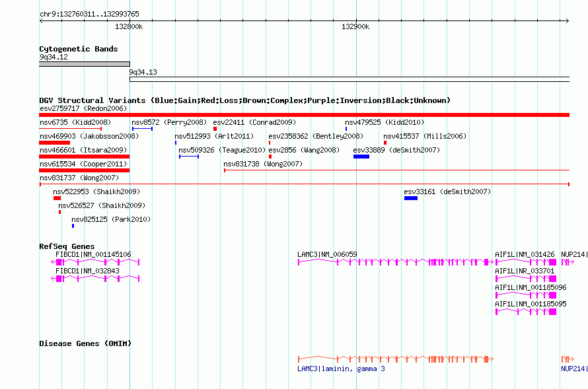Image resolution: width=588 pixels, height=389 pixels.
Task: Open AIF1L|NM_031426 gene label
Action: [x=525, y=254]
